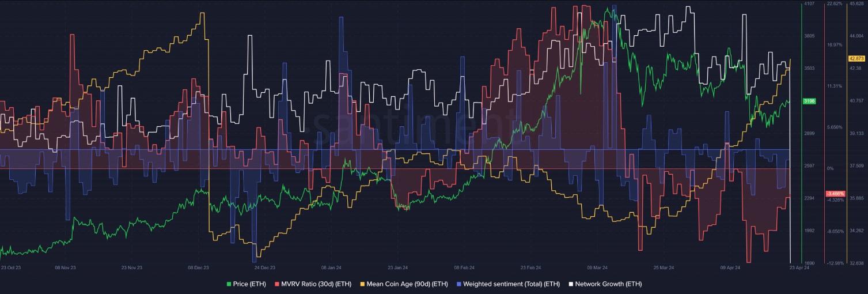Click the 39.133 coin age axis label

click(856, 133)
